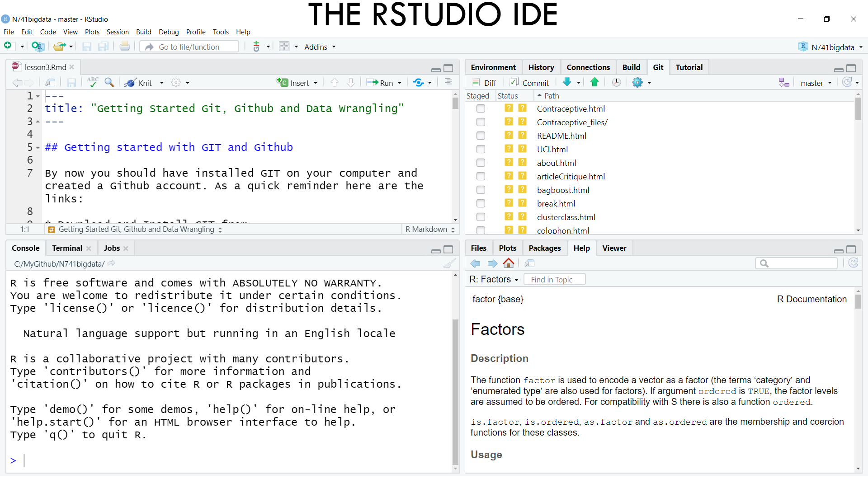Switch to the Packages tab

pyautogui.click(x=545, y=248)
